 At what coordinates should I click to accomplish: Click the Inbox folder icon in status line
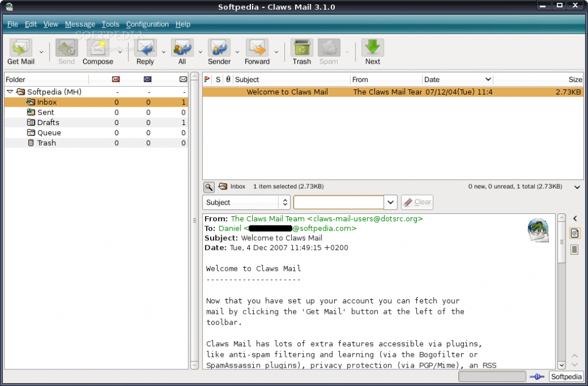[x=223, y=186]
